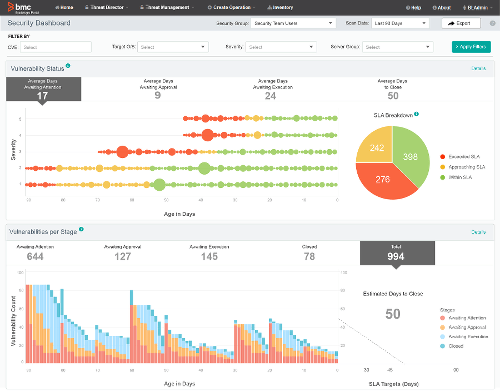The image size is (500, 391).
Task: Click the largest red bubble on severity 3 row
Action: [x=123, y=152]
